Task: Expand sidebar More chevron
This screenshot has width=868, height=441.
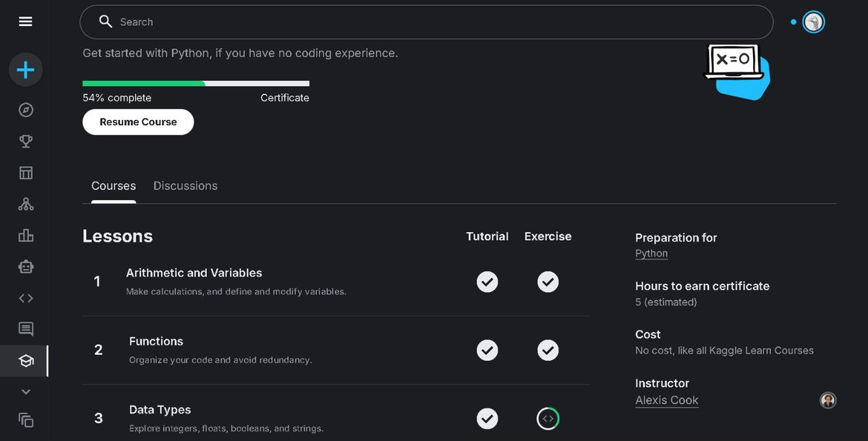Action: coord(26,392)
